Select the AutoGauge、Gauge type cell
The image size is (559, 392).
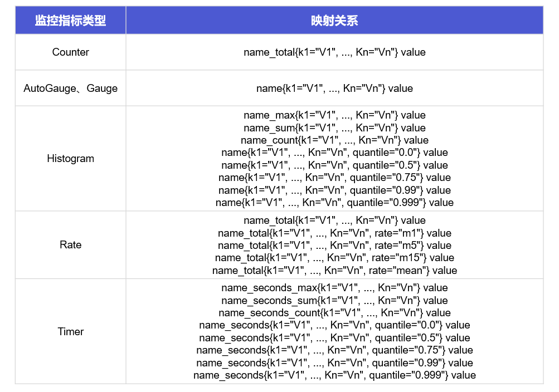click(71, 88)
